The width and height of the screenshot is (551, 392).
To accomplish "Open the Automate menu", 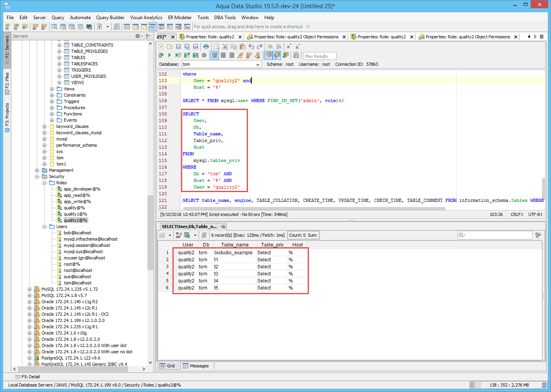I will click(x=80, y=18).
